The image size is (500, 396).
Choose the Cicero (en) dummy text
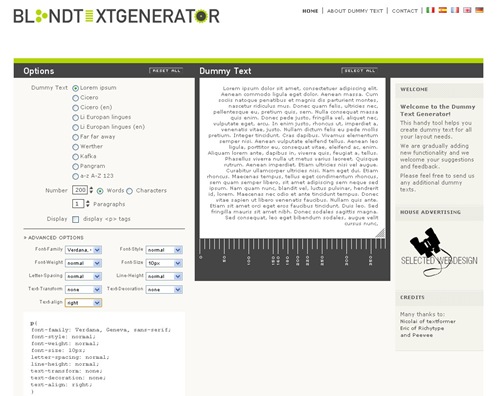pyautogui.click(x=76, y=108)
